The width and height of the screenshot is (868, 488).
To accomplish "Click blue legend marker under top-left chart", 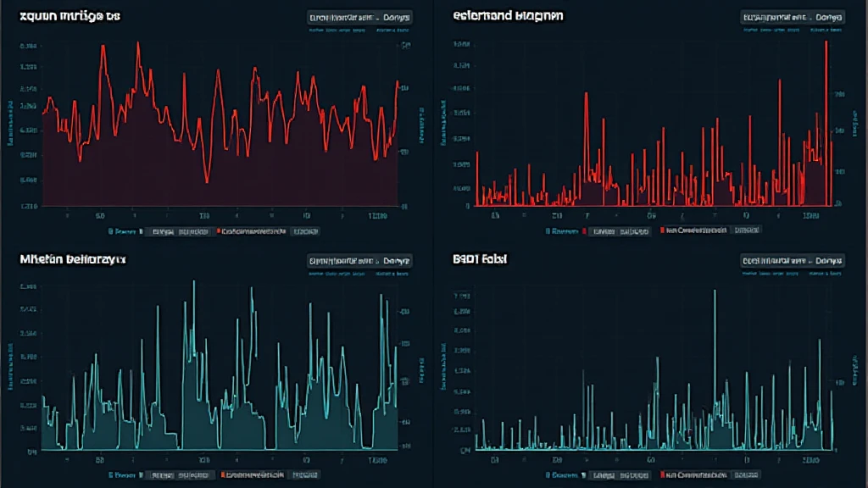I will 110,230.
